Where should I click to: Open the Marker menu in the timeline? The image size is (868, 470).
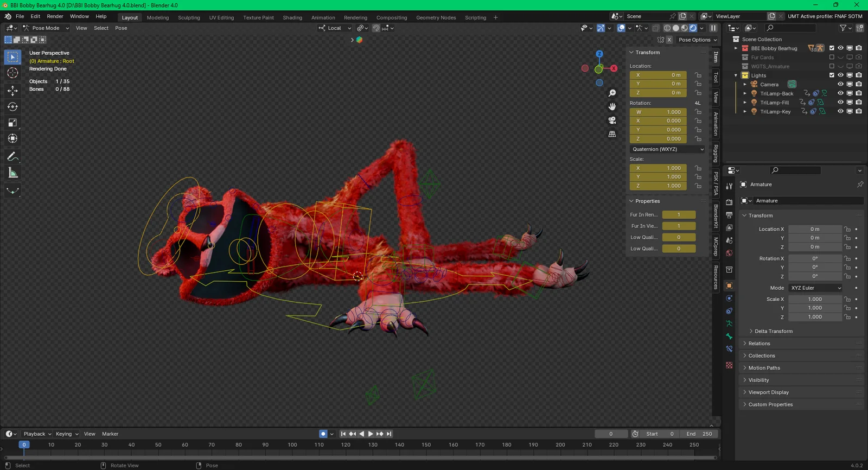[x=110, y=434]
